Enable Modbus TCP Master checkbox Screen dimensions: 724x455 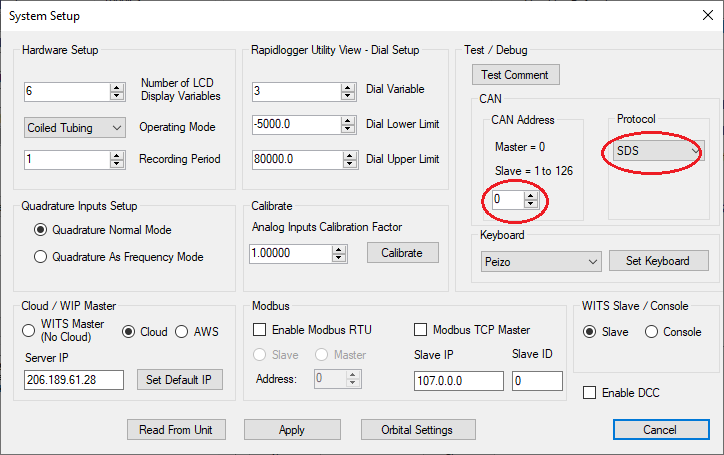coord(420,329)
